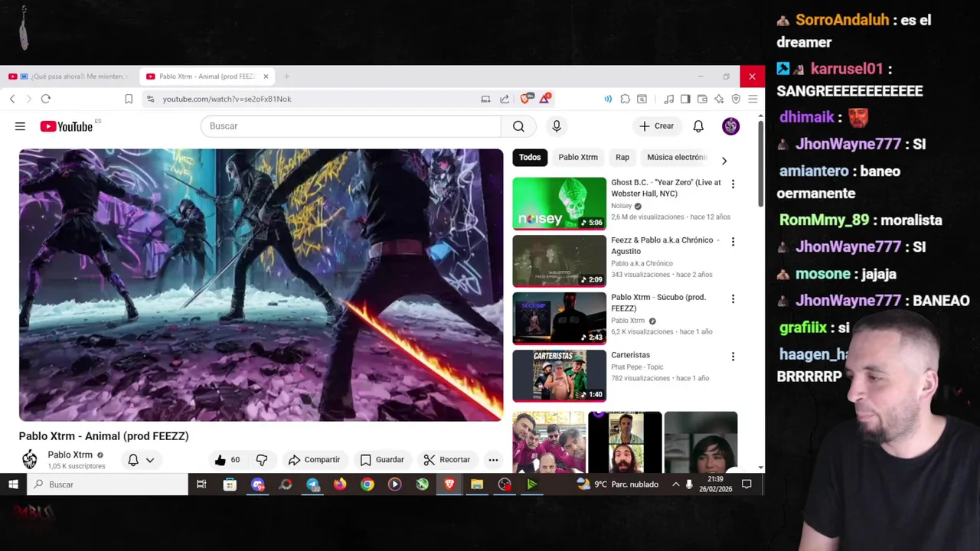The height and width of the screenshot is (551, 980).
Task: Open the Brave Rewards triangle icon
Action: [x=545, y=98]
